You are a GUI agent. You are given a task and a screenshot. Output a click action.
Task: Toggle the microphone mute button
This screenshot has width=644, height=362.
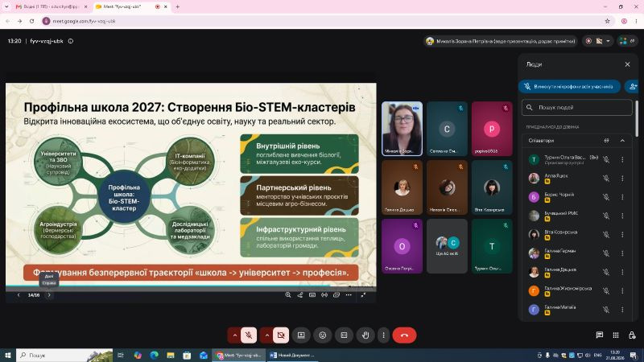(249, 335)
